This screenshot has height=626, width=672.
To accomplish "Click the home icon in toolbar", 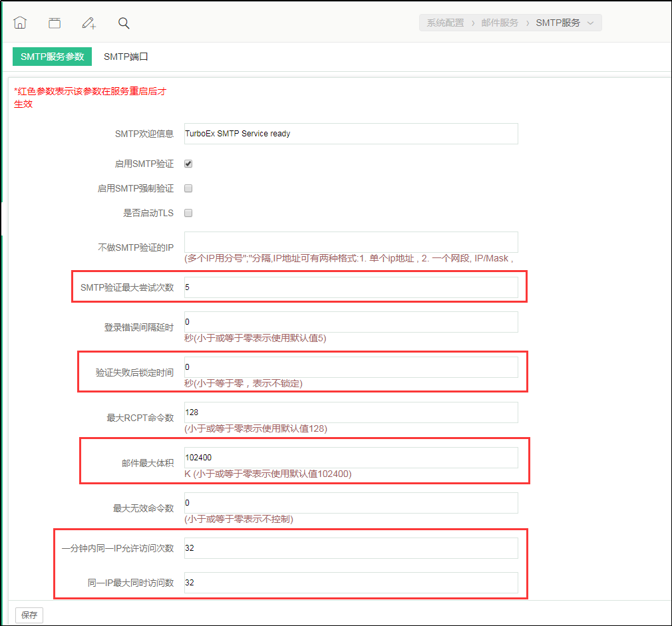I will tap(20, 23).
